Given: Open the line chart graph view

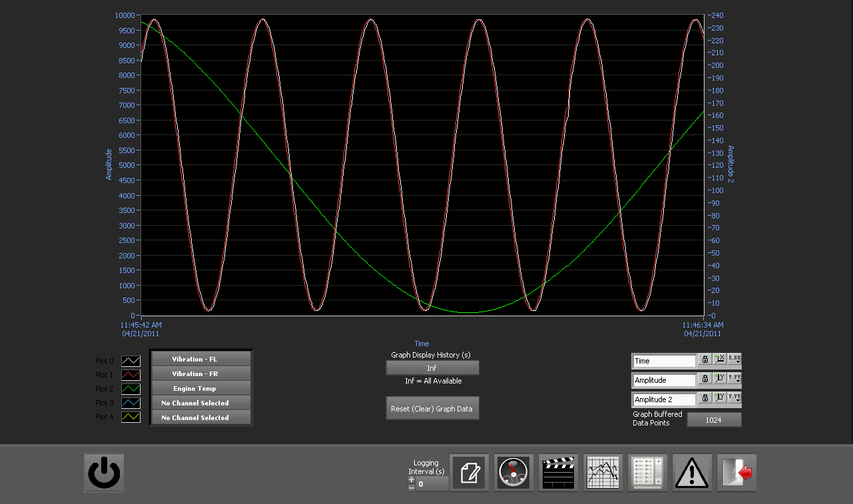Looking at the screenshot, I should click(603, 473).
